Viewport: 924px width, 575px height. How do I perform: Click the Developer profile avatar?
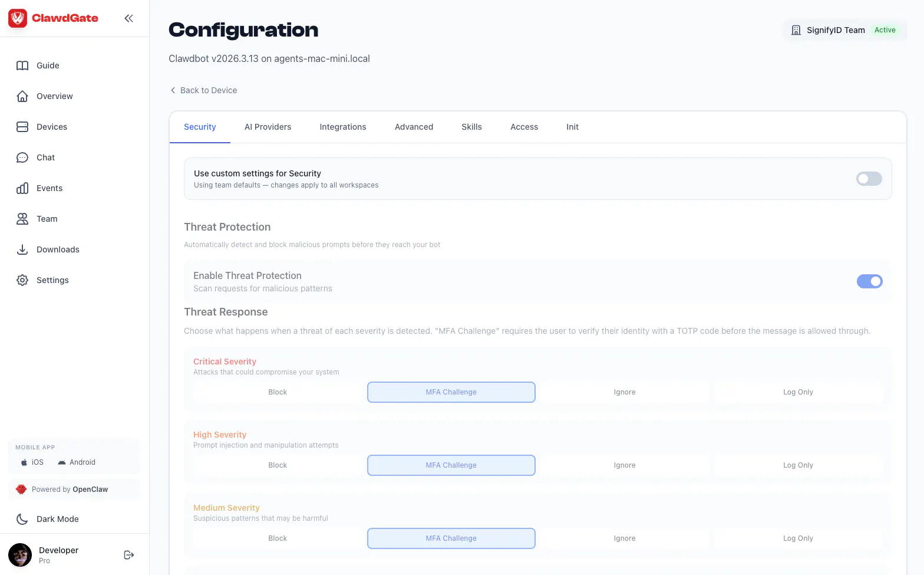coord(20,555)
